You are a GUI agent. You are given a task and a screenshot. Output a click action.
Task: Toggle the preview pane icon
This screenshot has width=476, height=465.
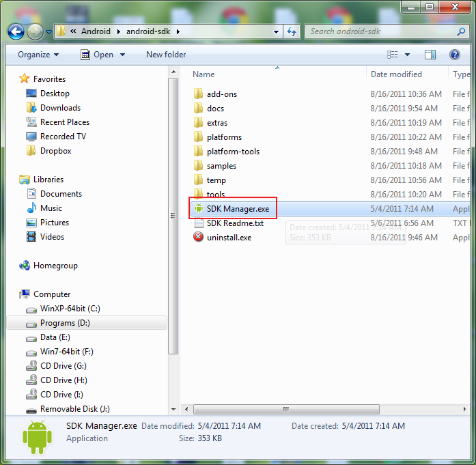click(x=430, y=55)
